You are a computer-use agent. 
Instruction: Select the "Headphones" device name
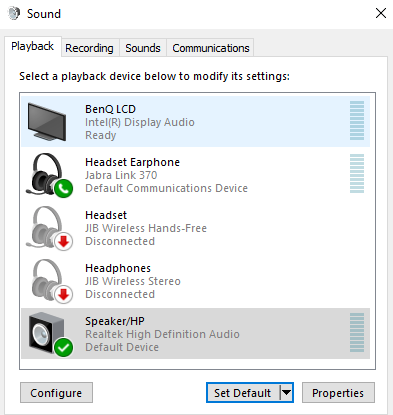point(118,268)
